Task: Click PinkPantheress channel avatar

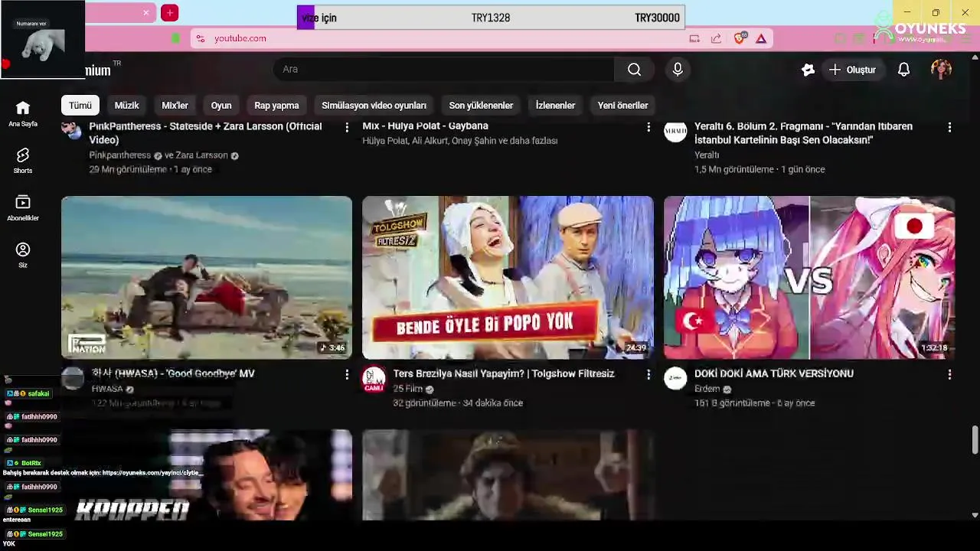Action: pos(73,129)
